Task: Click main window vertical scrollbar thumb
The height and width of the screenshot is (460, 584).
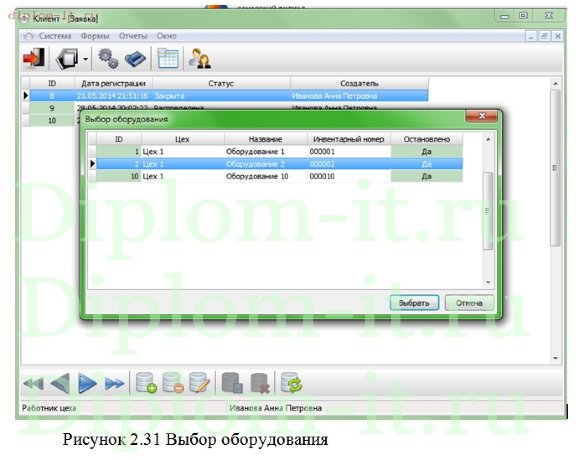Action: point(555,168)
